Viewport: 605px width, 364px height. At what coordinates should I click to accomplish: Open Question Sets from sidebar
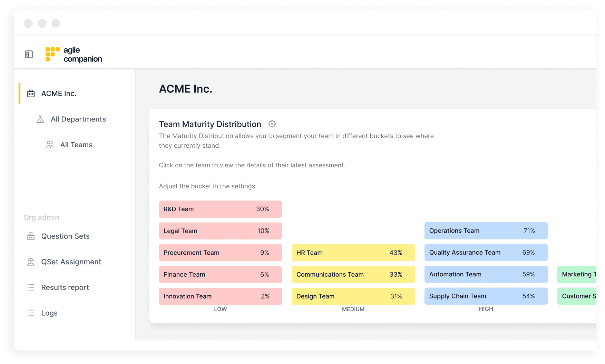pyautogui.click(x=65, y=236)
